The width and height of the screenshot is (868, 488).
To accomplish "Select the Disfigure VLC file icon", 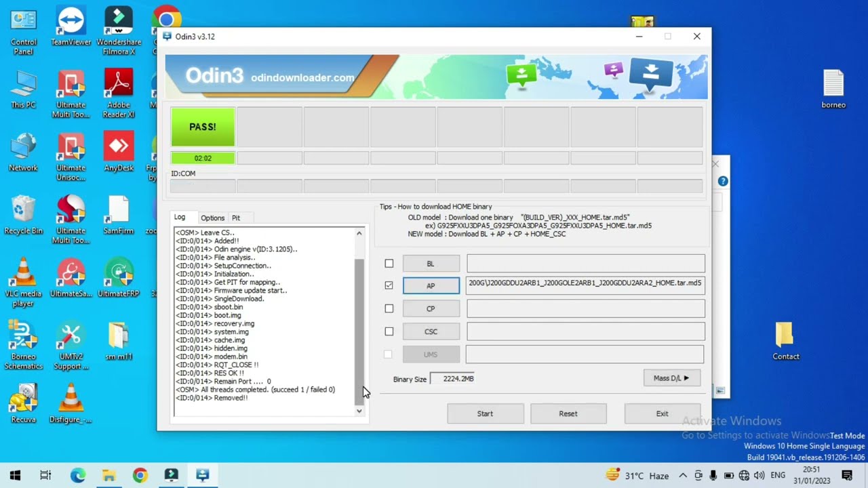I will coord(71,404).
